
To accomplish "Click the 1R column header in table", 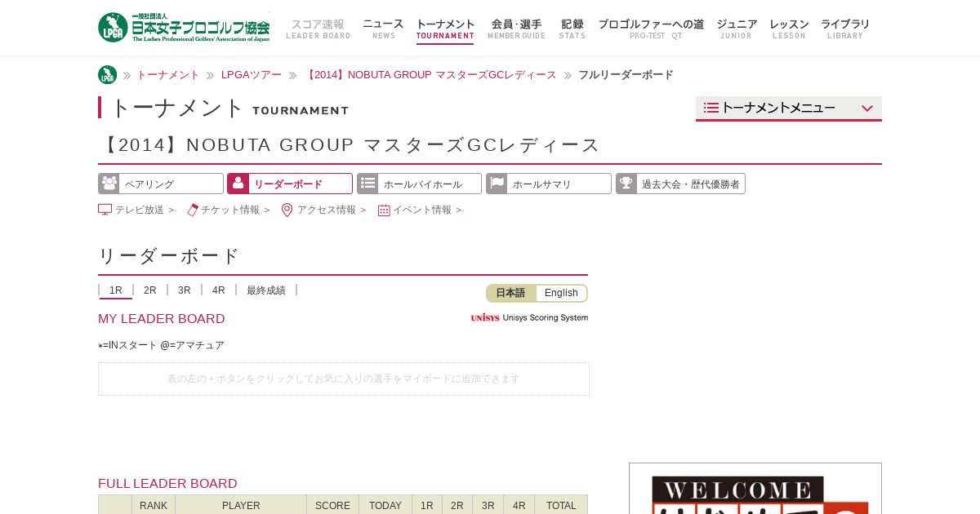I will (427, 505).
